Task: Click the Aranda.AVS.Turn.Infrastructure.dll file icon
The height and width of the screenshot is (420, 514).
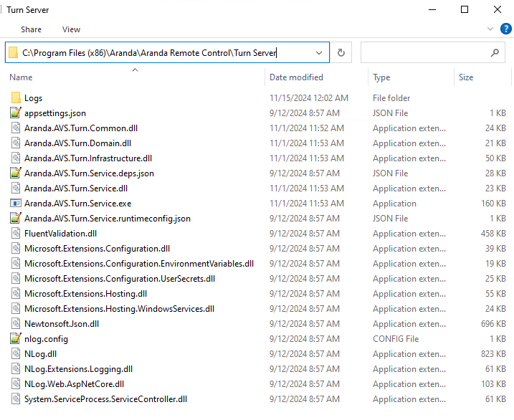Action: (15, 158)
